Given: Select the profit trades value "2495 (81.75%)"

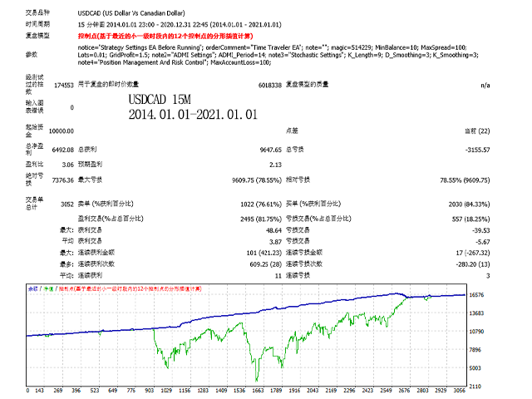Looking at the screenshot, I should 261,219.
